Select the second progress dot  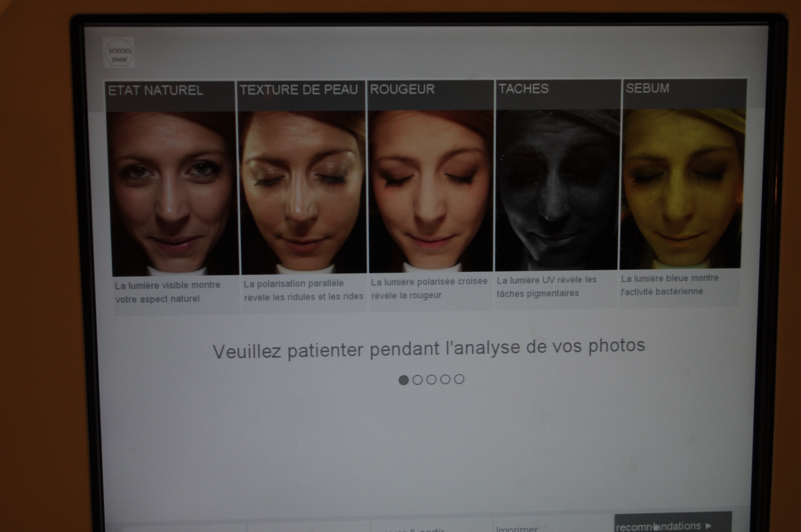[417, 380]
